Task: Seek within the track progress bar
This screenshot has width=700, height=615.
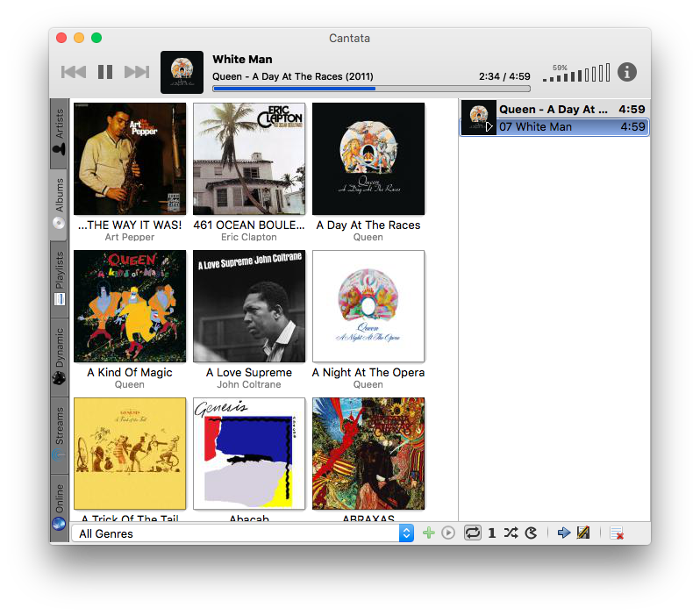Action: click(371, 89)
